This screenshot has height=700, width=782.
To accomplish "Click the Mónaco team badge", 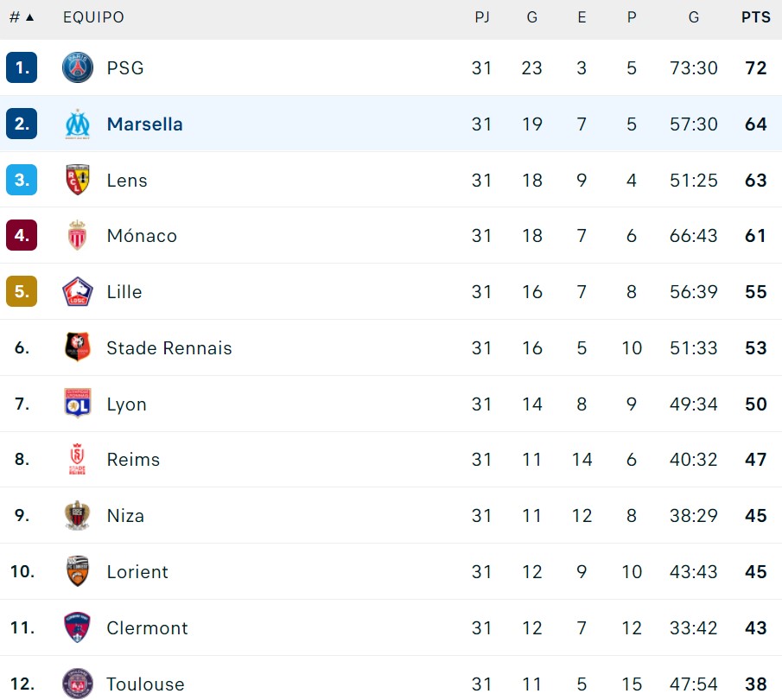I will coord(78,236).
